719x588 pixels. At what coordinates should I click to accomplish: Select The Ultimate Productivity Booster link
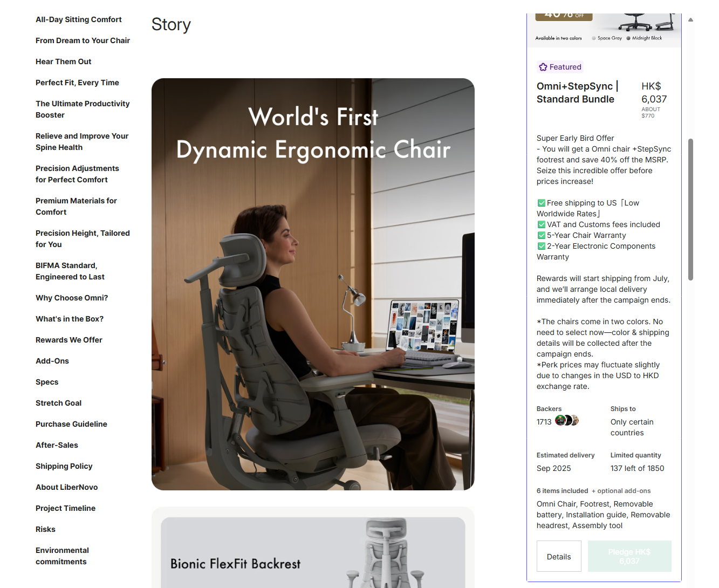[83, 109]
